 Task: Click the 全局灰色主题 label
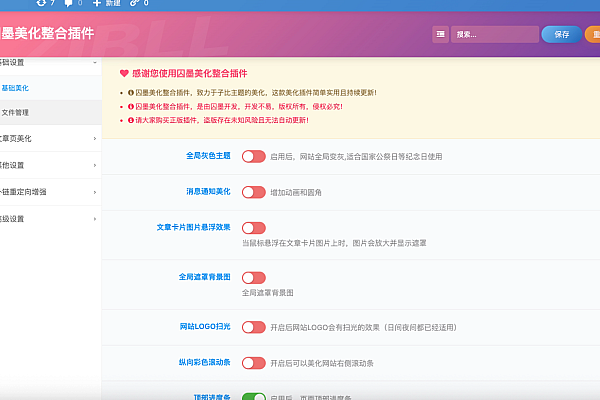[208, 156]
